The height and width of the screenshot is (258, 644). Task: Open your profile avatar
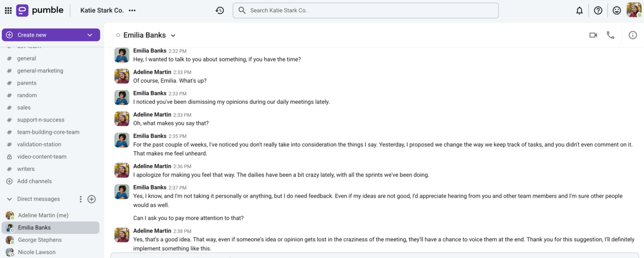[x=634, y=10]
